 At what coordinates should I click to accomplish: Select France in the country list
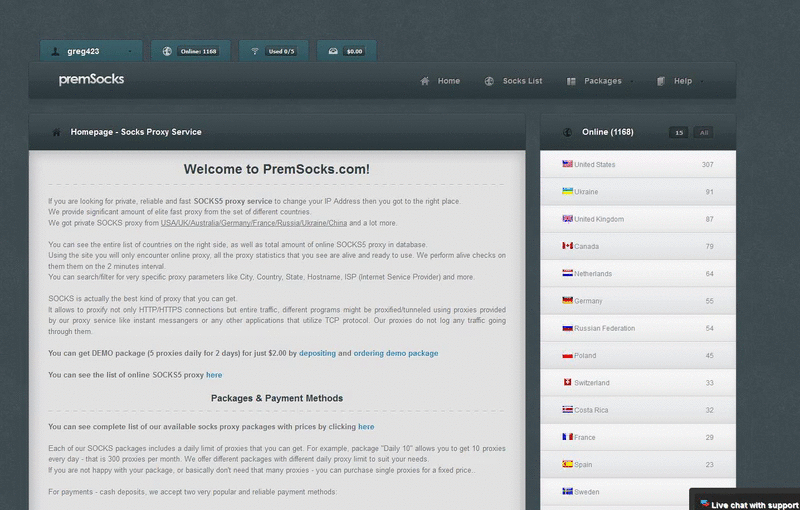click(x=638, y=437)
